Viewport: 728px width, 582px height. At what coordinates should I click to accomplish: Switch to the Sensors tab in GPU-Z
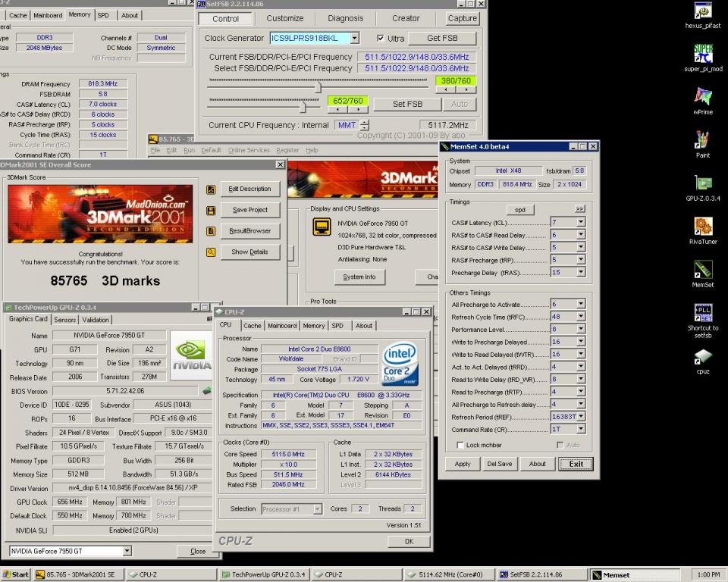[64, 320]
